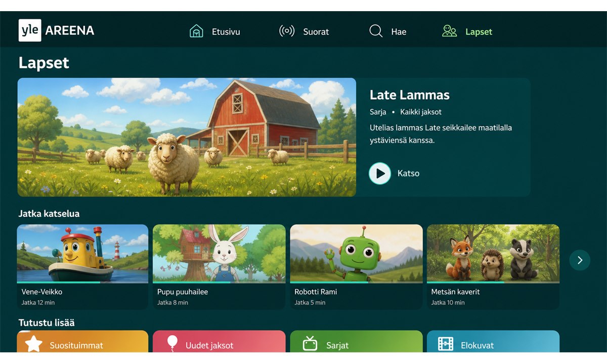Click the 'Pupu puuhailee' title text
The width and height of the screenshot is (607, 364).
[183, 292]
